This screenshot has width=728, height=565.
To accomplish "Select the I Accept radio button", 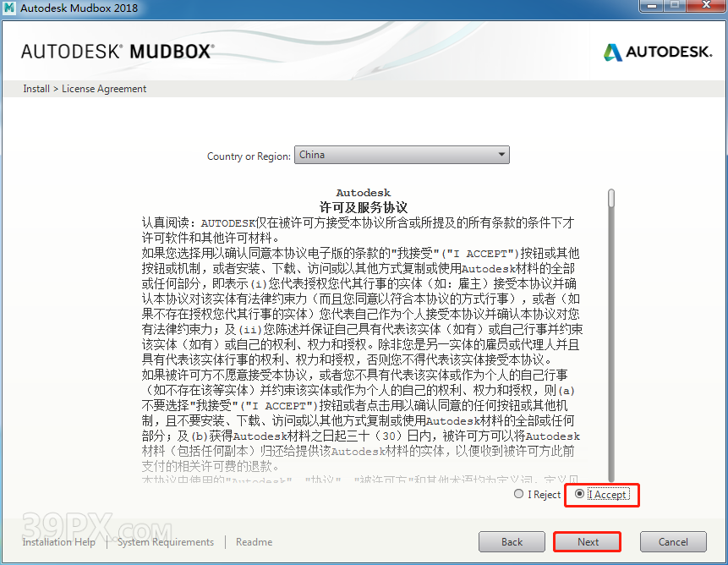I will [579, 494].
